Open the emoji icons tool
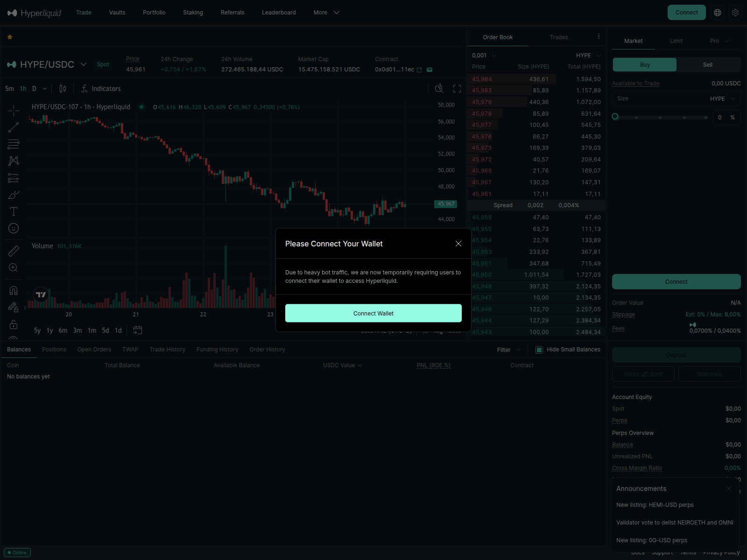Viewport: 747px width, 560px height. point(14,228)
